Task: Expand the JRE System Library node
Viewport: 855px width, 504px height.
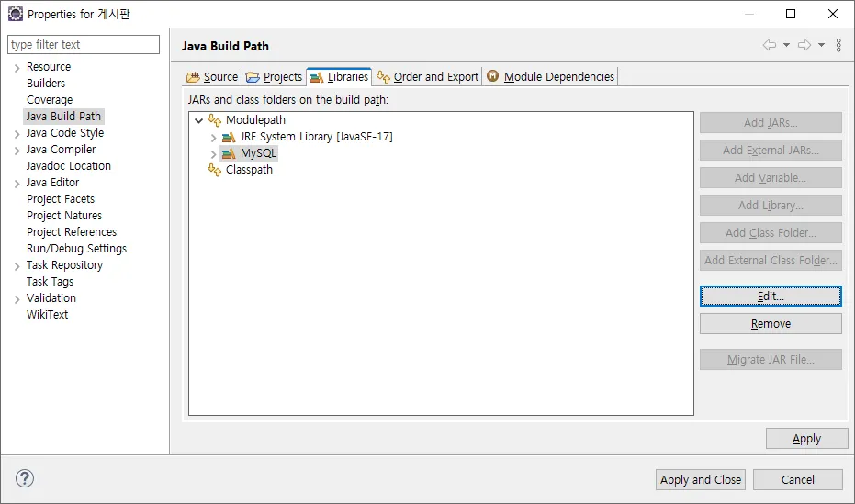Action: click(x=213, y=137)
